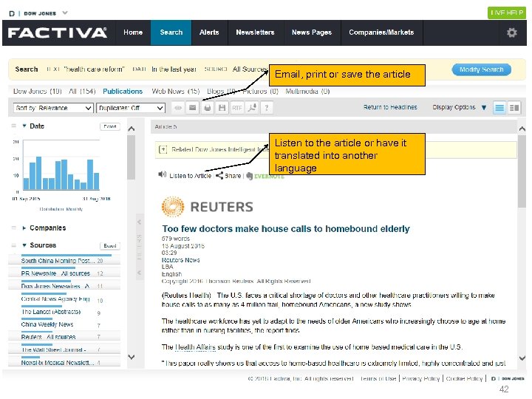Viewport: 532px width, 399px height.
Task: Open the Companies/Markets tab
Action: click(x=381, y=33)
